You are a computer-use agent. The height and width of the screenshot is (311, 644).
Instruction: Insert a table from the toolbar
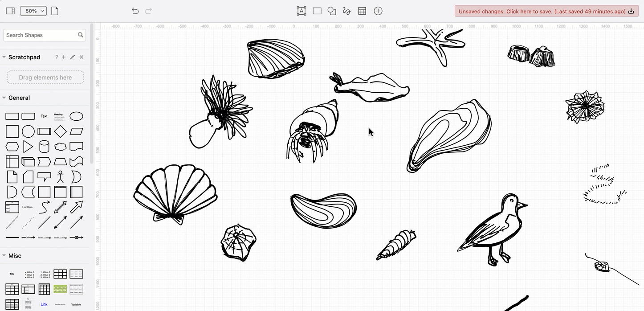pyautogui.click(x=362, y=11)
